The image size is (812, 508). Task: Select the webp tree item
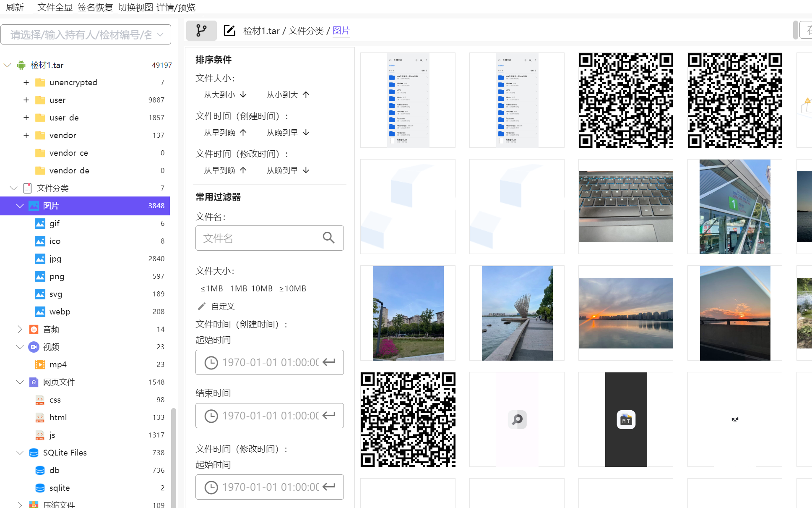coord(85,312)
